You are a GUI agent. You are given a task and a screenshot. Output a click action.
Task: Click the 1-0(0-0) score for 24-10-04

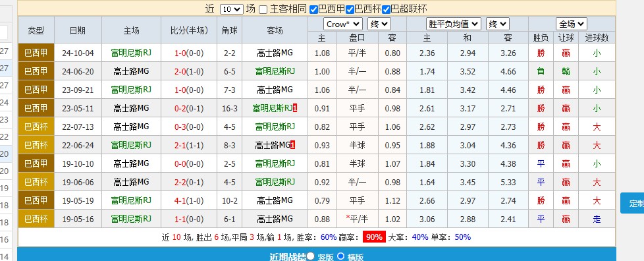coord(189,53)
